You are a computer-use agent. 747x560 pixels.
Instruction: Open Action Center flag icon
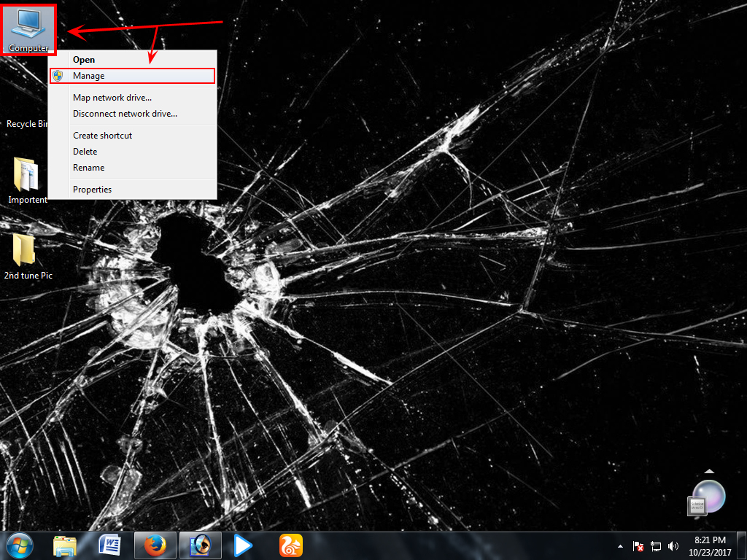click(638, 546)
